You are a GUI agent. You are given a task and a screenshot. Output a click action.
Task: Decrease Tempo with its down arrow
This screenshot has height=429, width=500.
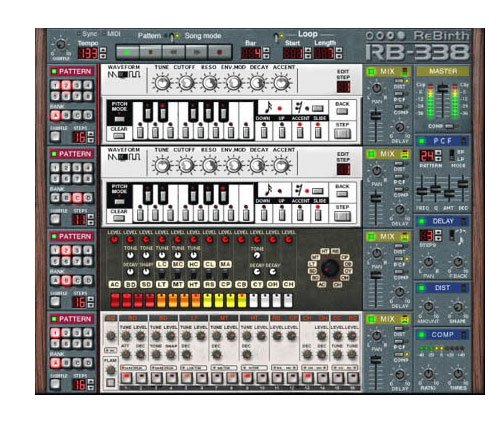[x=103, y=56]
